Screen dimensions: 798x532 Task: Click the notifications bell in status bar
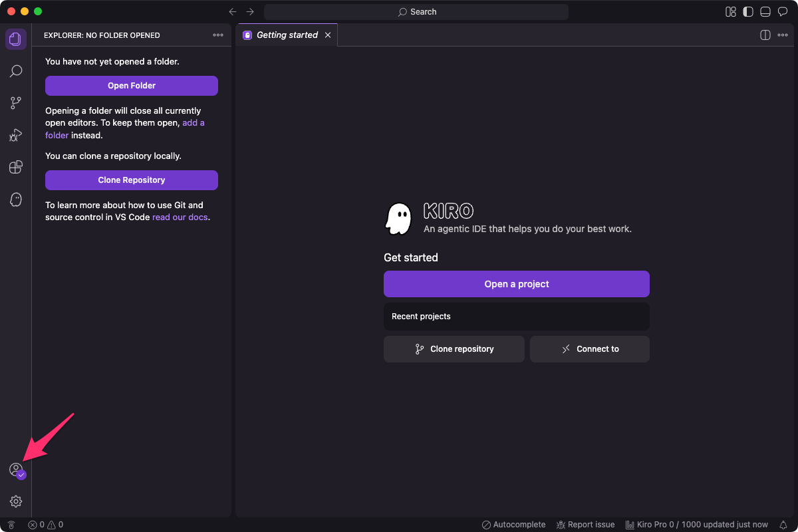pos(783,525)
